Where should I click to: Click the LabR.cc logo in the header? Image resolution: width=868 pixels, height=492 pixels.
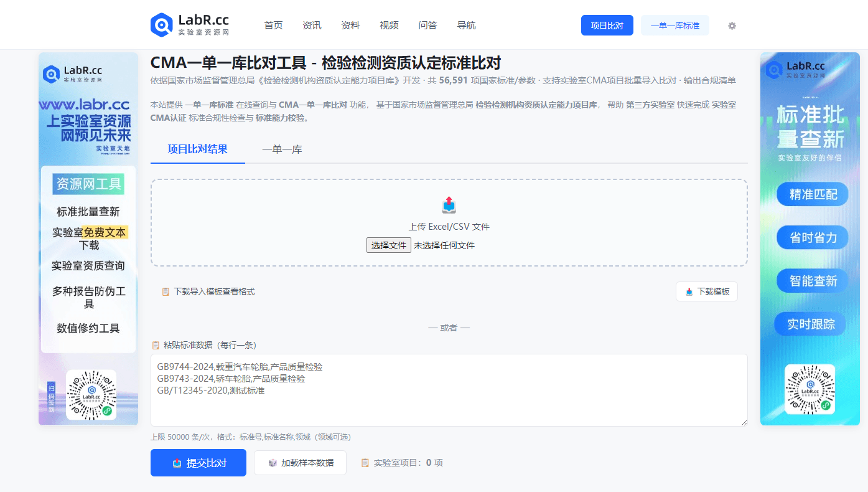point(190,25)
